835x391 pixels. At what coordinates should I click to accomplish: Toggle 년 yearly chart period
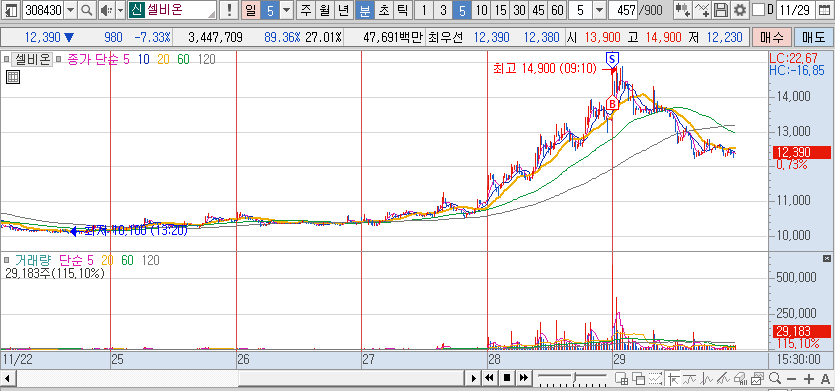point(345,10)
